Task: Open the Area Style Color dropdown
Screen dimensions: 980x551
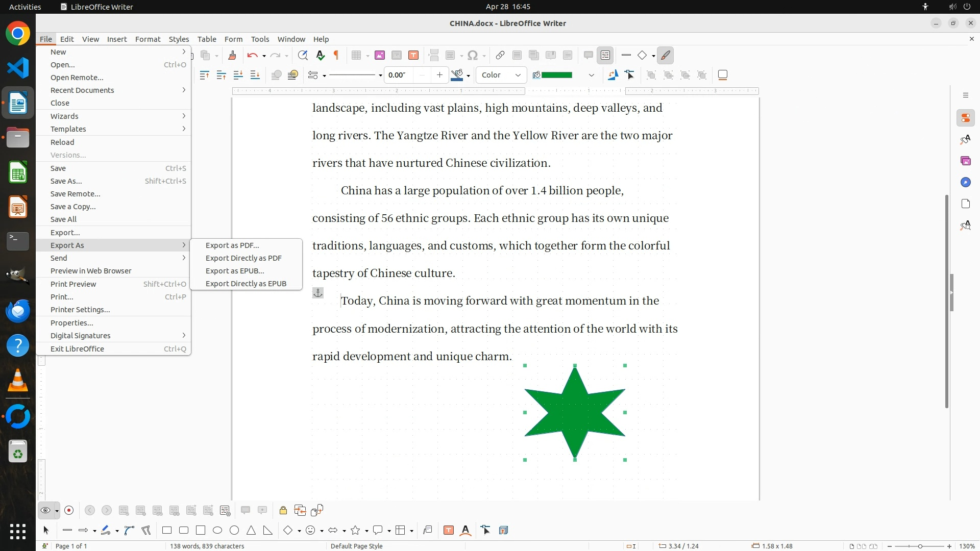Action: click(501, 75)
